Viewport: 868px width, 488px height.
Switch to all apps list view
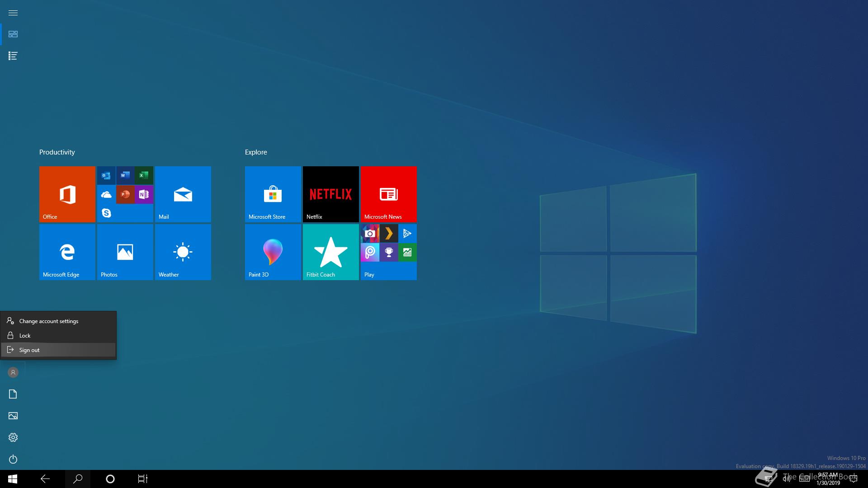click(13, 56)
